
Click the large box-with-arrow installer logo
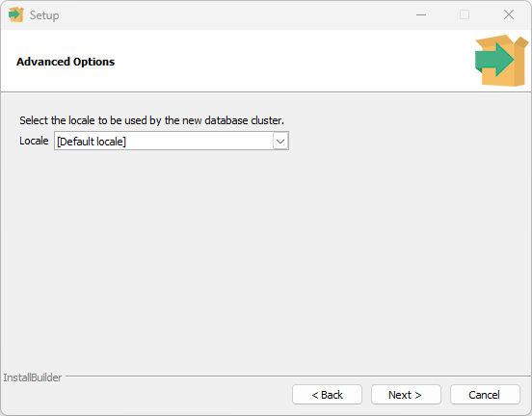tap(502, 61)
